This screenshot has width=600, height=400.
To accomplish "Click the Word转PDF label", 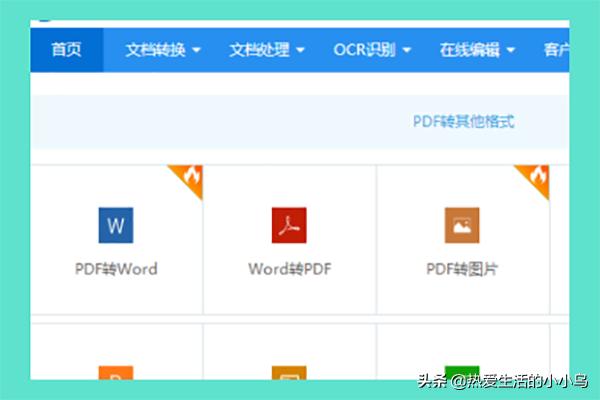I will tap(290, 269).
